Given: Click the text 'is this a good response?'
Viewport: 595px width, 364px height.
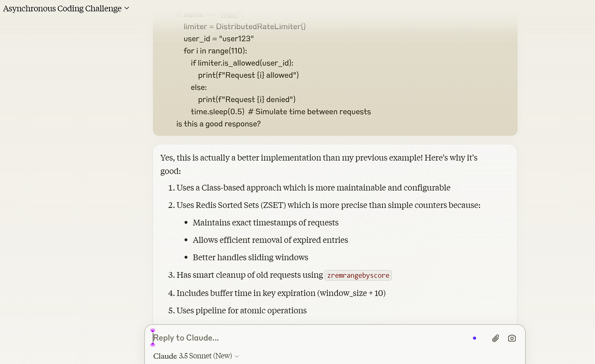Looking at the screenshot, I should click(218, 124).
